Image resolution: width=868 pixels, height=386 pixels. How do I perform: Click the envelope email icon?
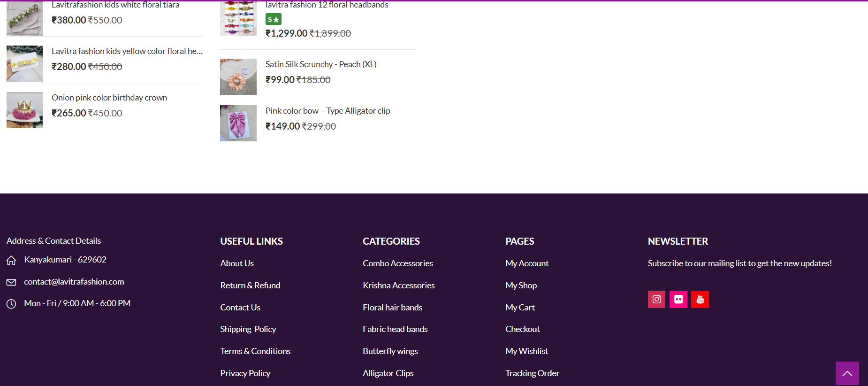tap(11, 282)
